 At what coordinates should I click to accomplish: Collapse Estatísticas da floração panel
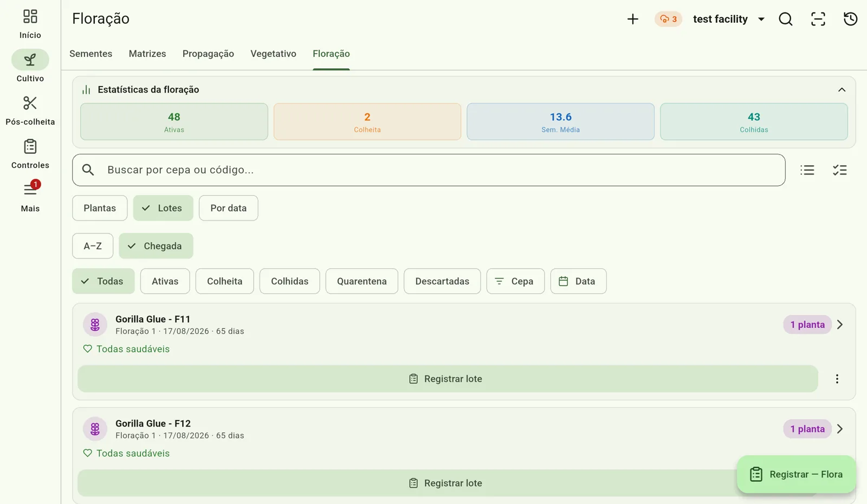[842, 89]
